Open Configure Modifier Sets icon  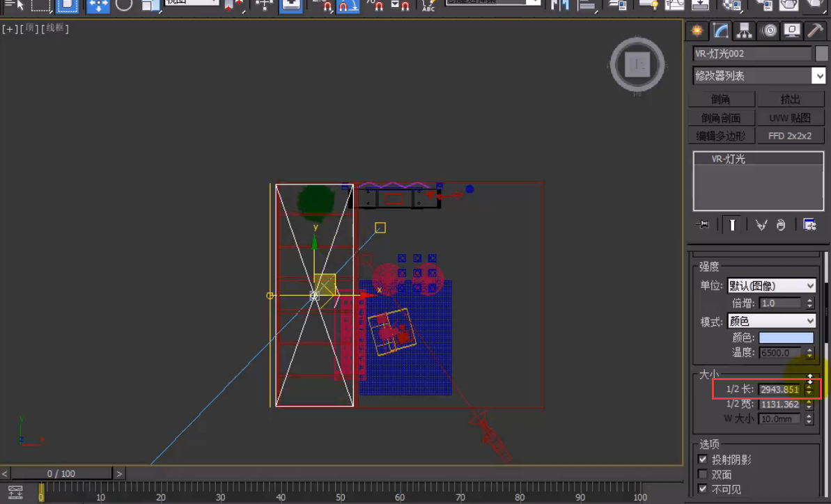coord(809,224)
